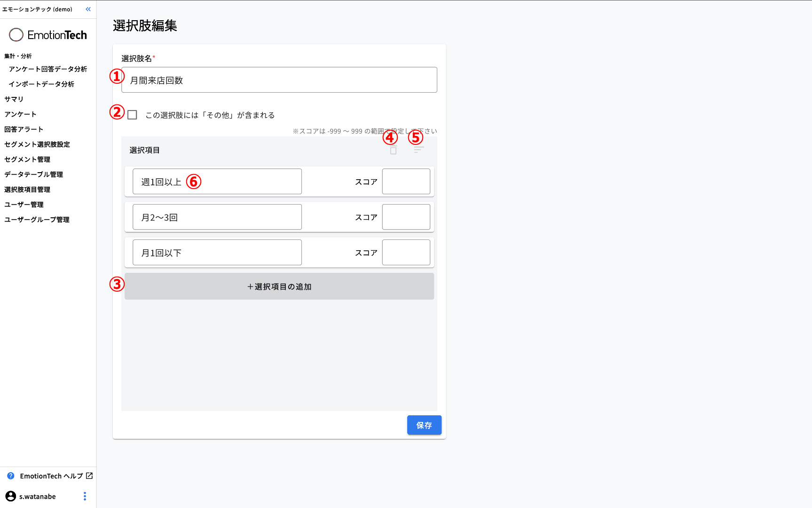
Task: Select the 月2〜3回 item text field
Action: pos(217,217)
